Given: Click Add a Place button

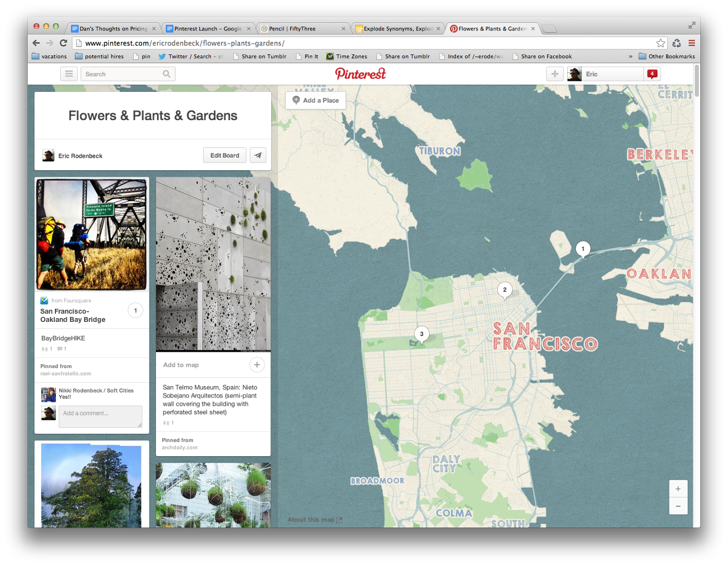Looking at the screenshot, I should [x=316, y=100].
